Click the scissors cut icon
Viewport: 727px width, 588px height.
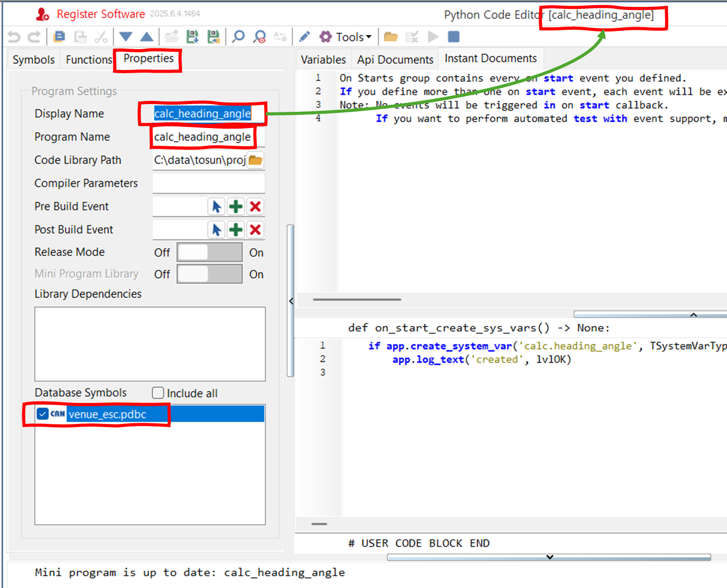click(x=101, y=37)
